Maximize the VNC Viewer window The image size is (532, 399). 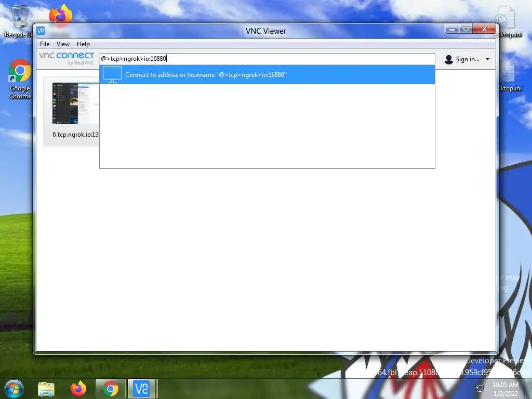click(x=466, y=29)
